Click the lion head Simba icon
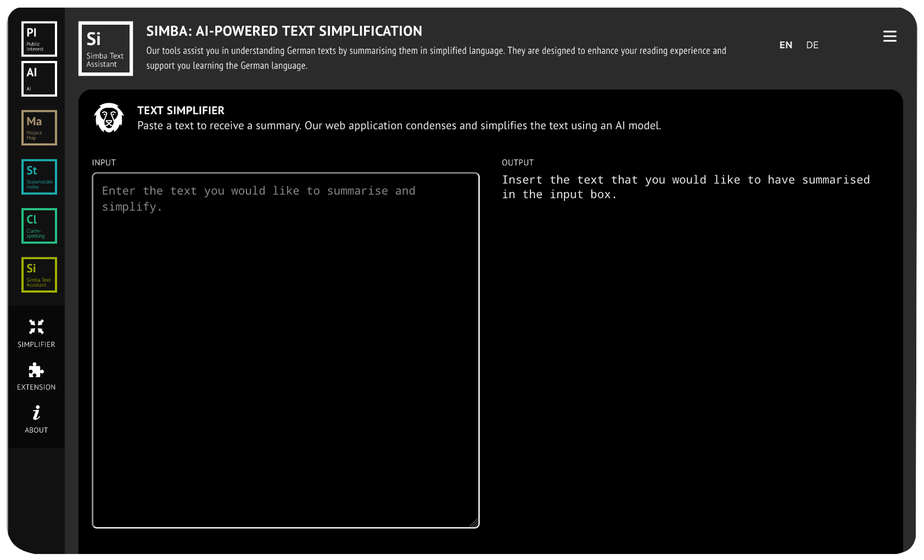 (109, 117)
